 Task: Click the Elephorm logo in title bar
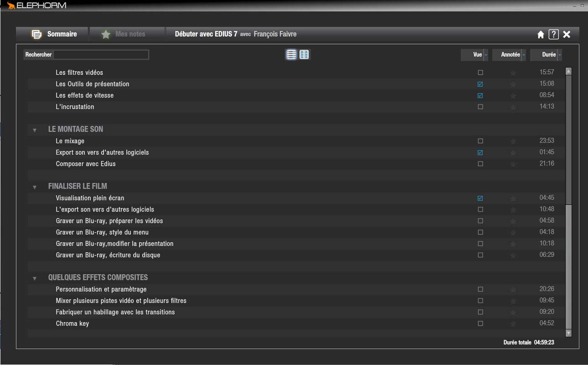point(37,5)
